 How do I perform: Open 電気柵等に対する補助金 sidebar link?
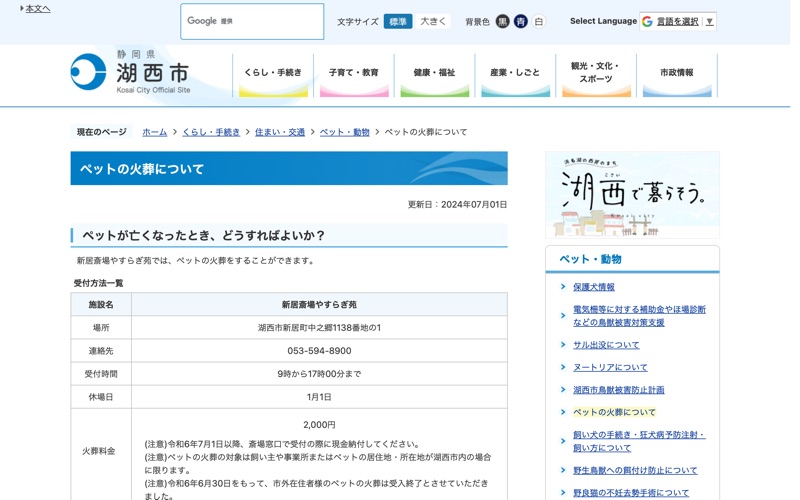pyautogui.click(x=639, y=316)
